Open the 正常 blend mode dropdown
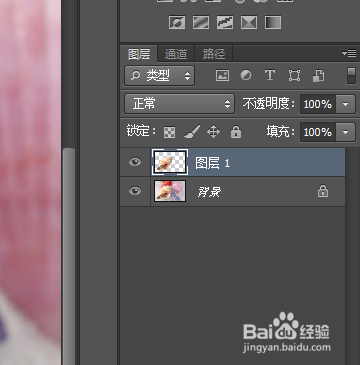Viewport: 360px width, 365px height. point(180,104)
